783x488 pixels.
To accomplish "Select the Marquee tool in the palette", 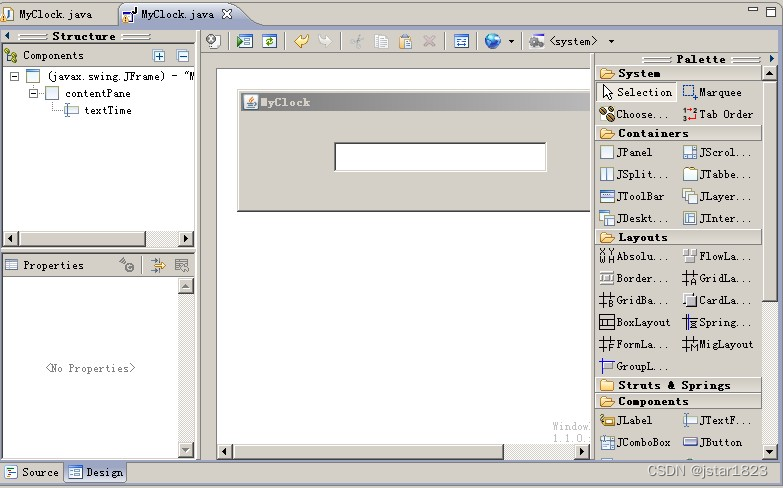I will click(x=712, y=92).
